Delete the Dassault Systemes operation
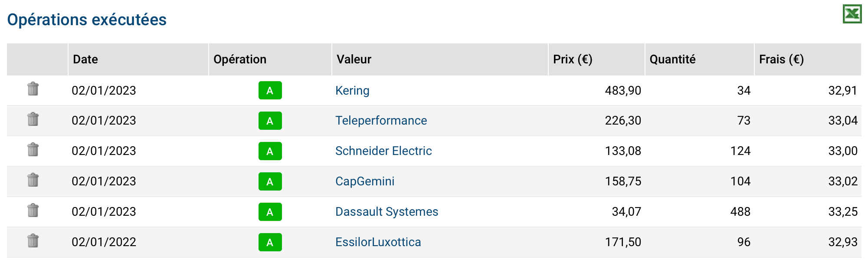This screenshot has height=260, width=868. coord(33,211)
